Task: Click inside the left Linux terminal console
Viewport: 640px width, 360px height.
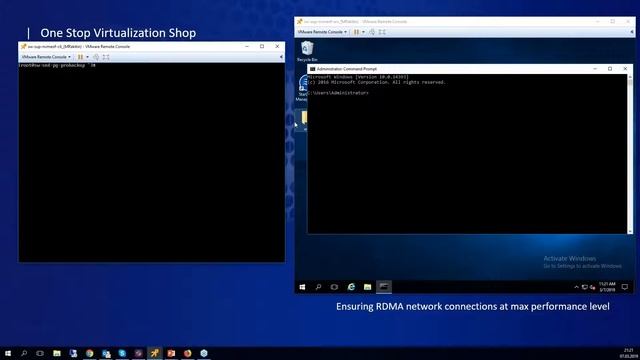Action: pos(151,163)
